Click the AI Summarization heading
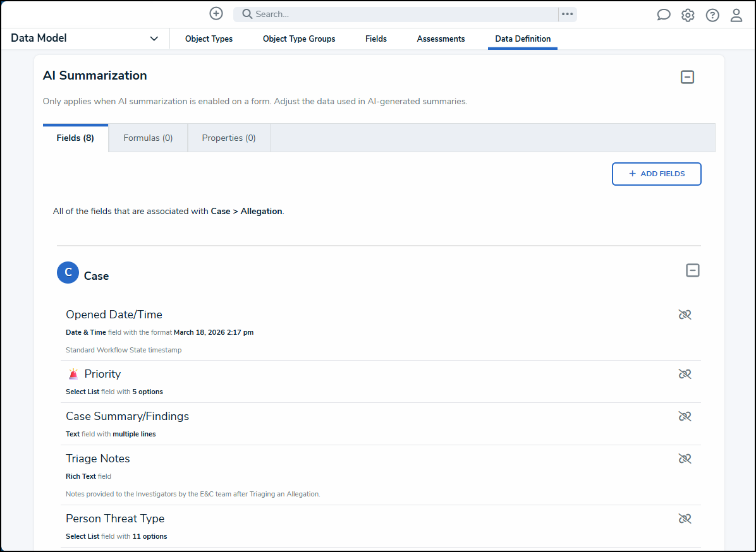 [x=95, y=76]
